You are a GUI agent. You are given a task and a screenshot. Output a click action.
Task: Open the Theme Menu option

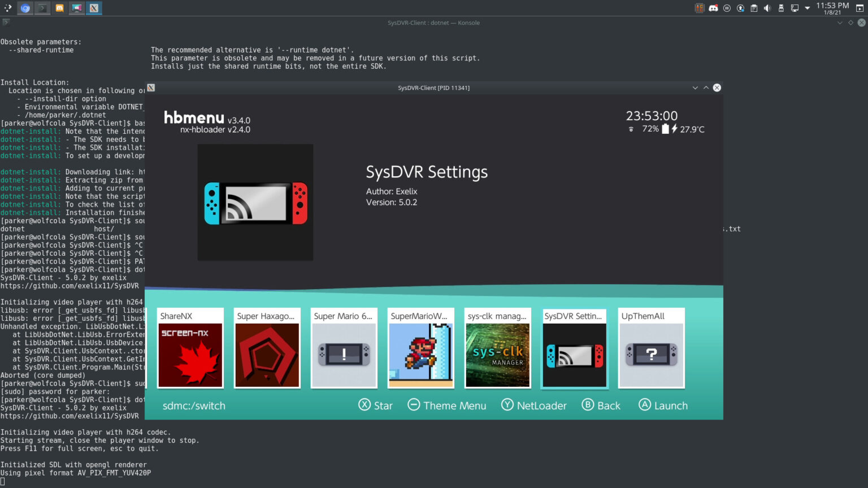coord(446,405)
